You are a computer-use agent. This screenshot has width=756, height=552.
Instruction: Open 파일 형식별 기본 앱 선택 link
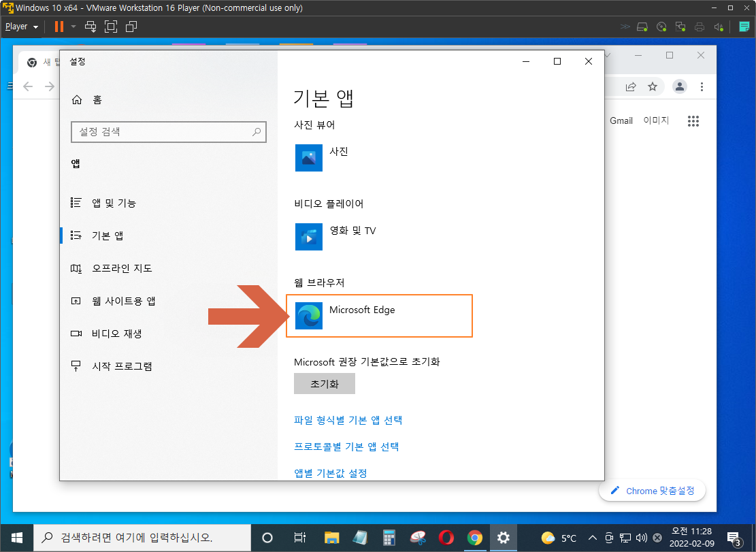[x=348, y=420]
